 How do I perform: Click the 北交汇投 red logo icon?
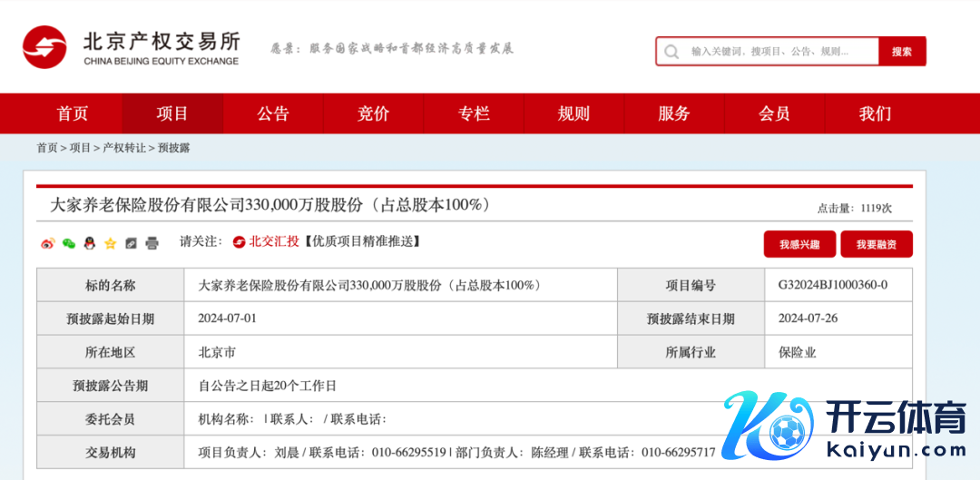coord(239,242)
